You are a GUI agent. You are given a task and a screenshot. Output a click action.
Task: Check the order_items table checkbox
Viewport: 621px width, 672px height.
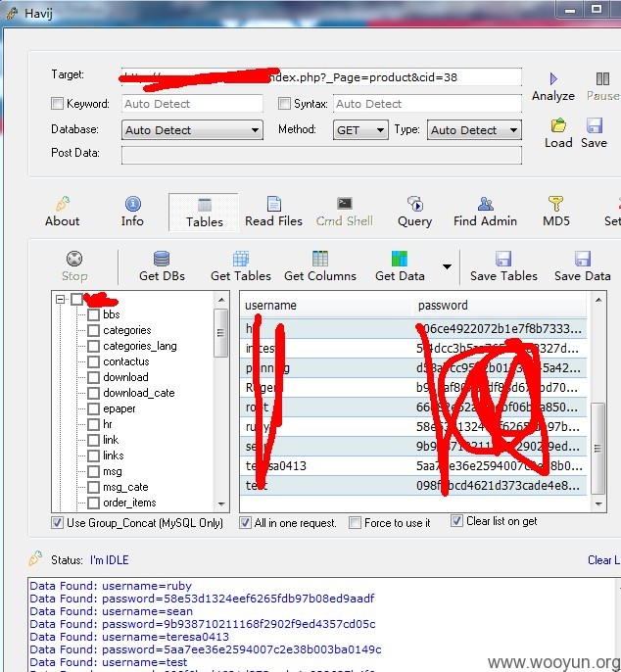coord(93,503)
